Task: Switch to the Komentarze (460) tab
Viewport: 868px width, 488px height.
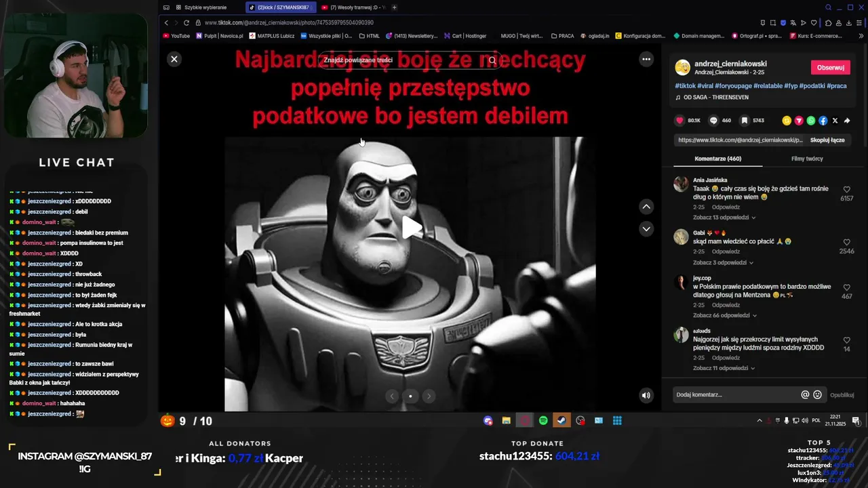Action: coord(717,159)
